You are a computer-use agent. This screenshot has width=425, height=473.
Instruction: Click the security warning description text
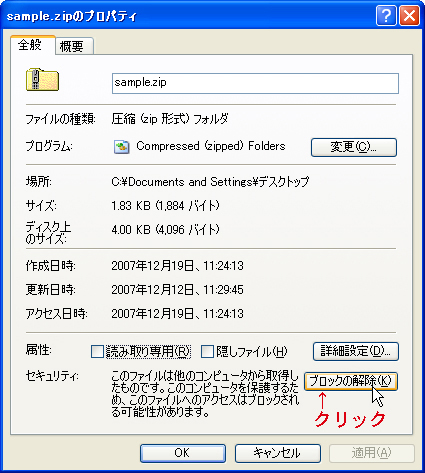click(x=205, y=394)
